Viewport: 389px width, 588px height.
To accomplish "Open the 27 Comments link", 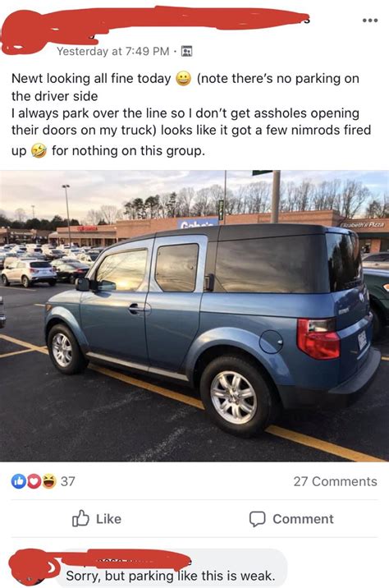I will coord(335,481).
